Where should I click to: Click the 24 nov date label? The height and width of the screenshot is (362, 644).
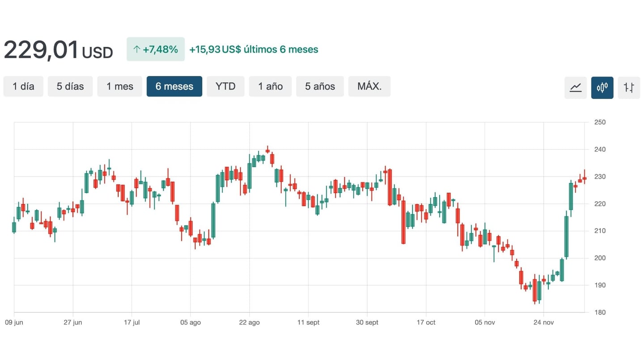(x=543, y=323)
